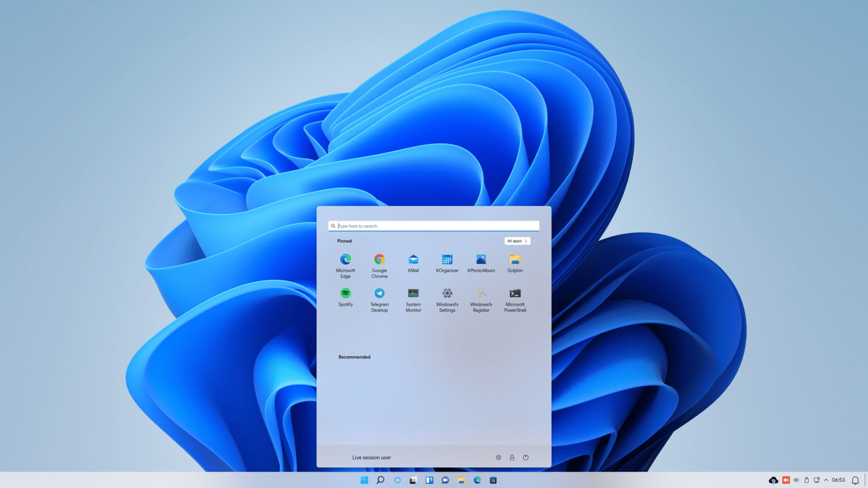Lock the session with the padlock icon
The width and height of the screenshot is (868, 488).
point(512,457)
